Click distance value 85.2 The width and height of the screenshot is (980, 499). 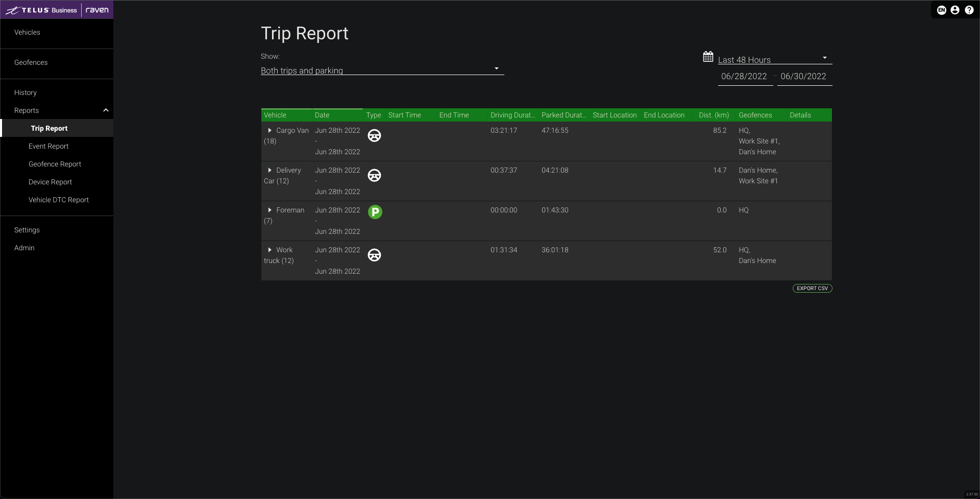[x=720, y=130]
